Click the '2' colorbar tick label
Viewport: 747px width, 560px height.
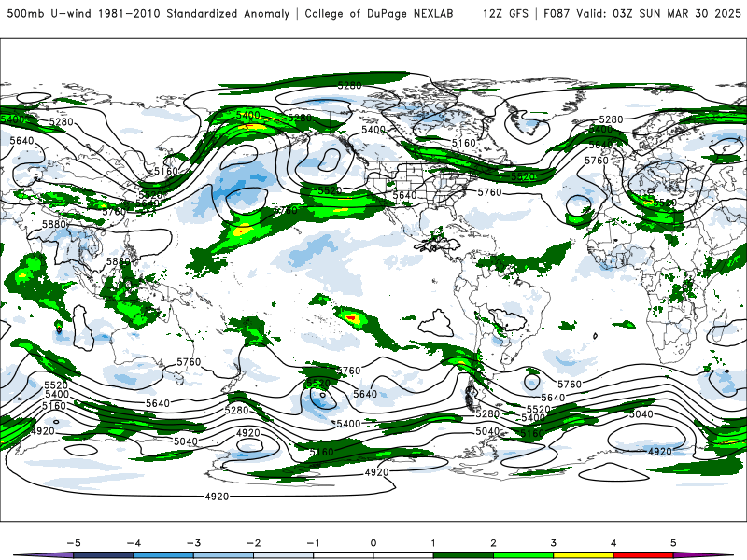(x=493, y=543)
